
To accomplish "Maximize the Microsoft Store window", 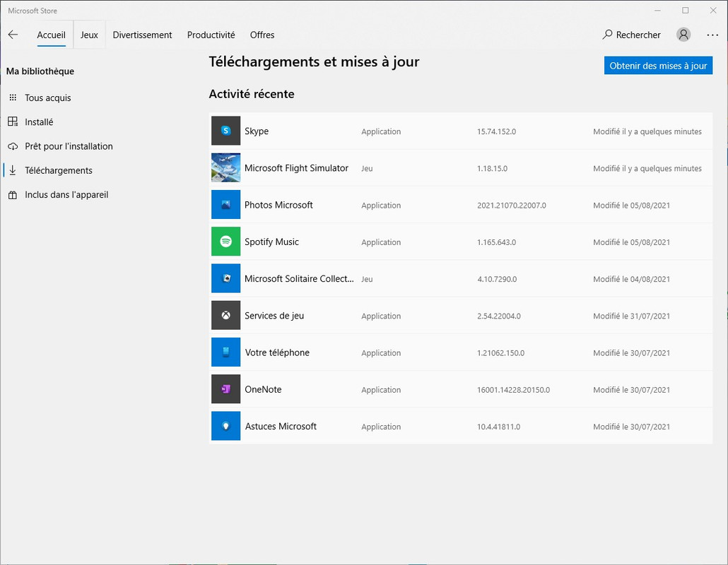I will [x=686, y=10].
